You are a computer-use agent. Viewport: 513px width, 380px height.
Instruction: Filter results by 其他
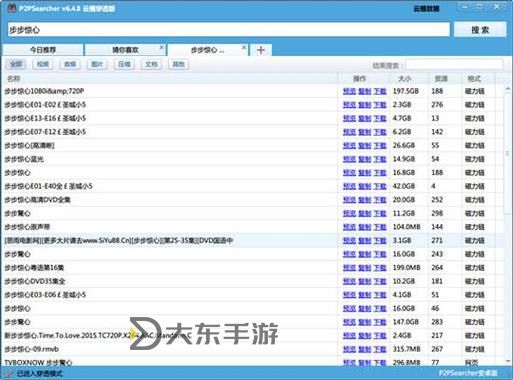[x=178, y=64]
